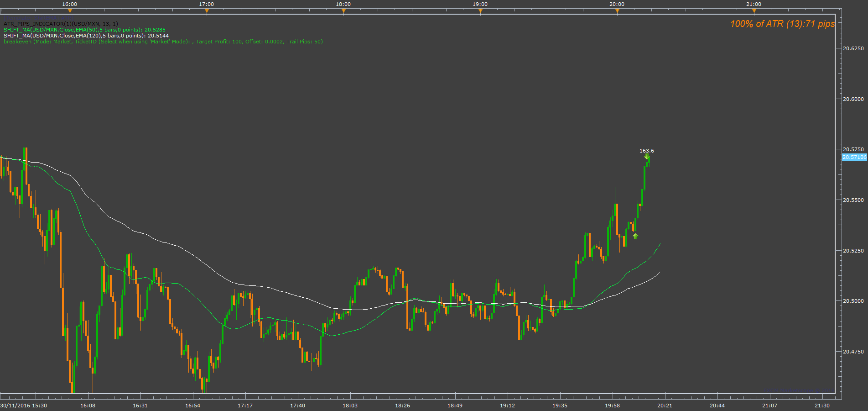Click the 19:35 bottom time label

[560, 406]
